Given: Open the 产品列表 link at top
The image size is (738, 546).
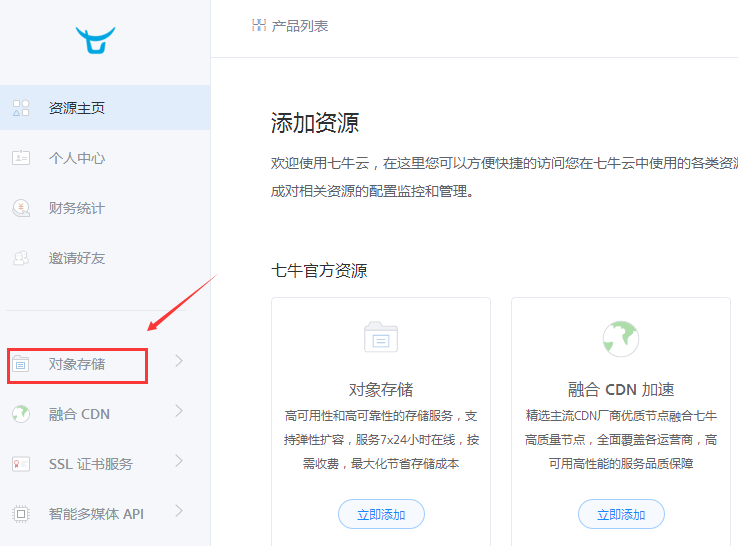Looking at the screenshot, I should 299,26.
